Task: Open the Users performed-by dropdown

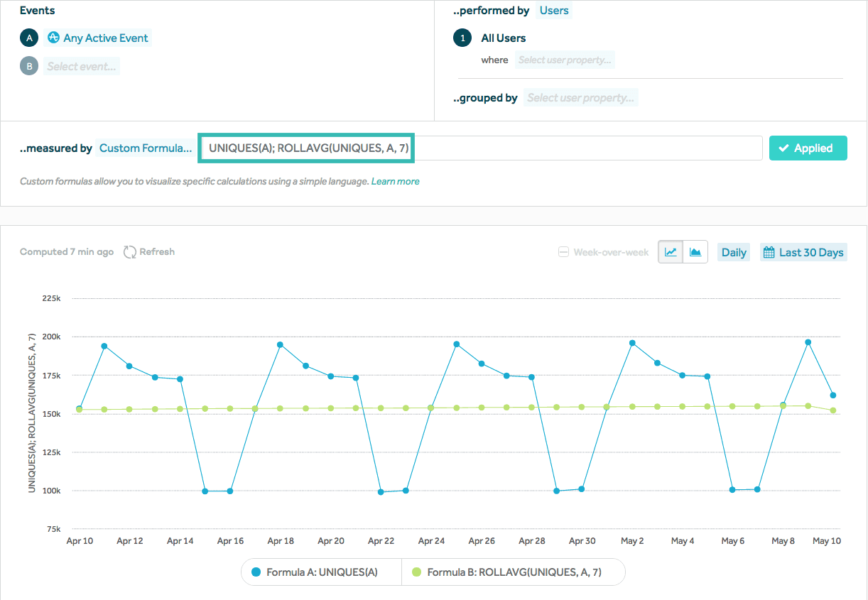Action: click(554, 11)
